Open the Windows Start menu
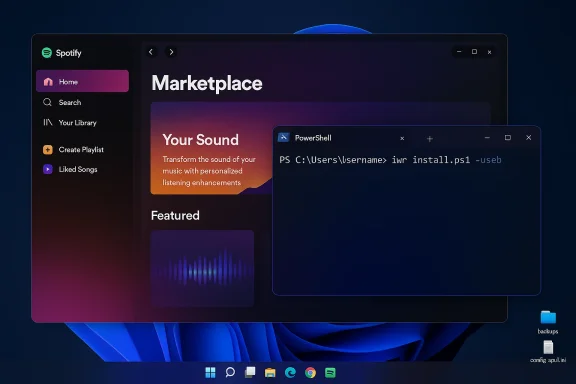 point(210,373)
